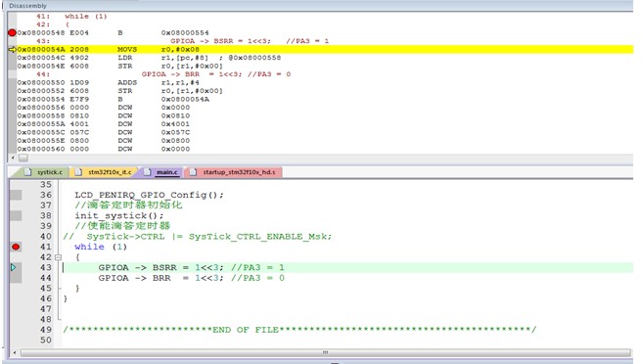The width and height of the screenshot is (642, 364).
Task: Click the yellow program counter arrow in disassembly
Action: pyautogui.click(x=13, y=50)
